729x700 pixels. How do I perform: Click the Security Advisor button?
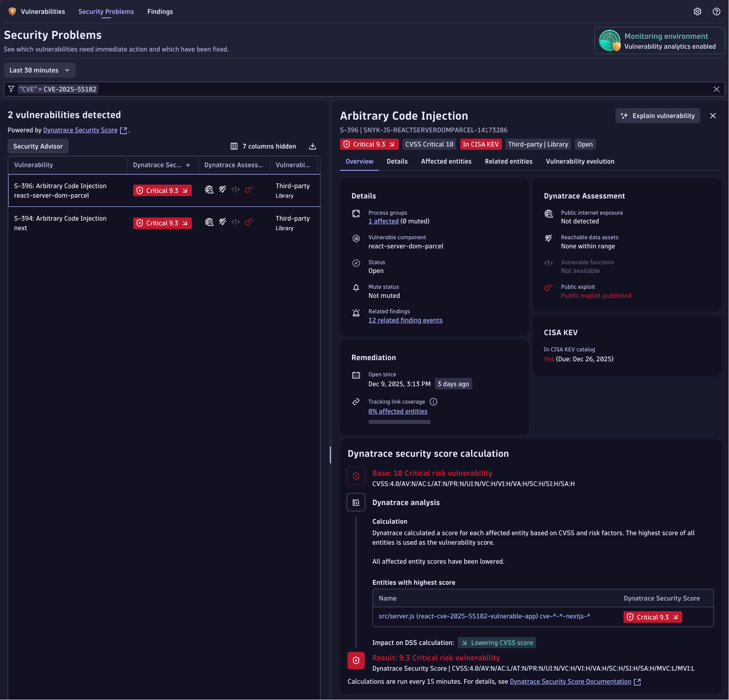coord(38,146)
